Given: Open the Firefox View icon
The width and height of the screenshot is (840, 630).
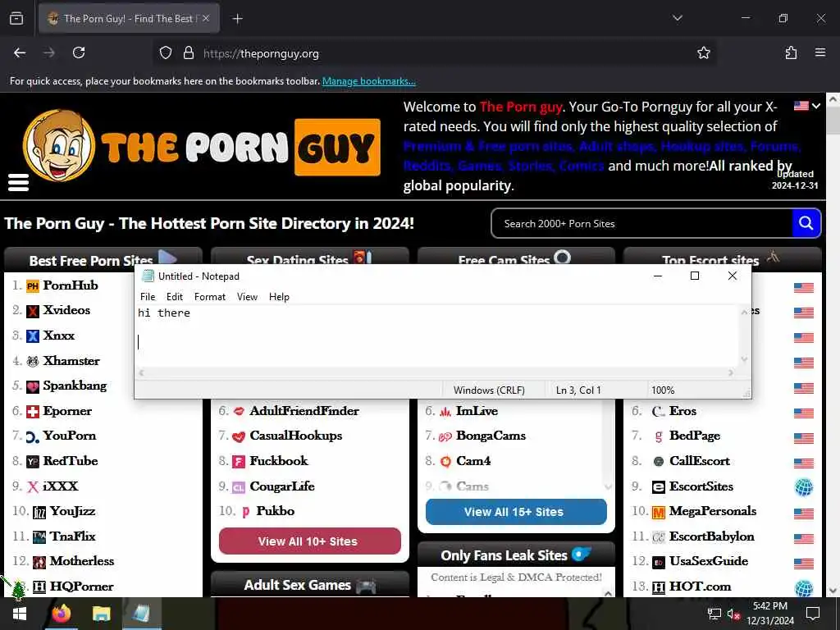Looking at the screenshot, I should point(16,19).
